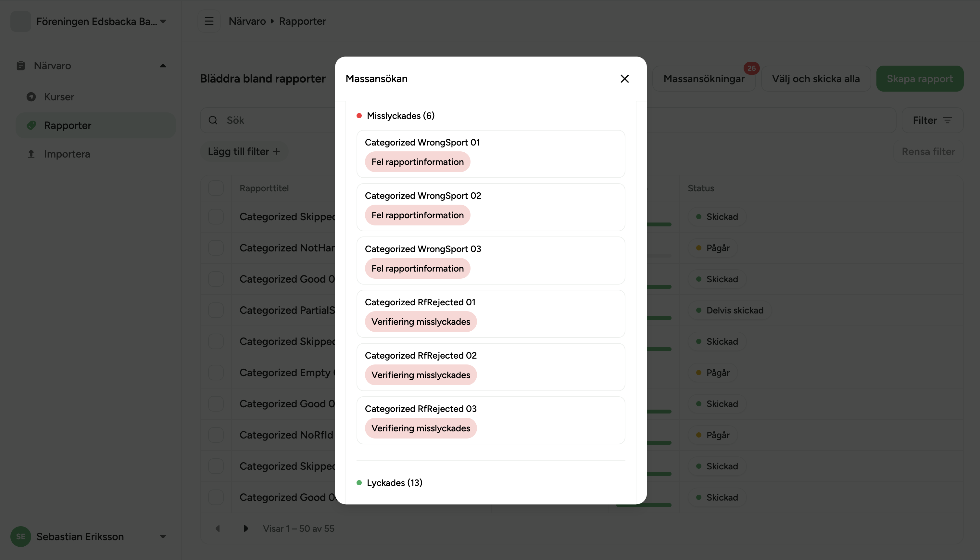Open the Sebastian Eriksson user menu arrow
This screenshot has width=980, height=560.
pyautogui.click(x=163, y=537)
